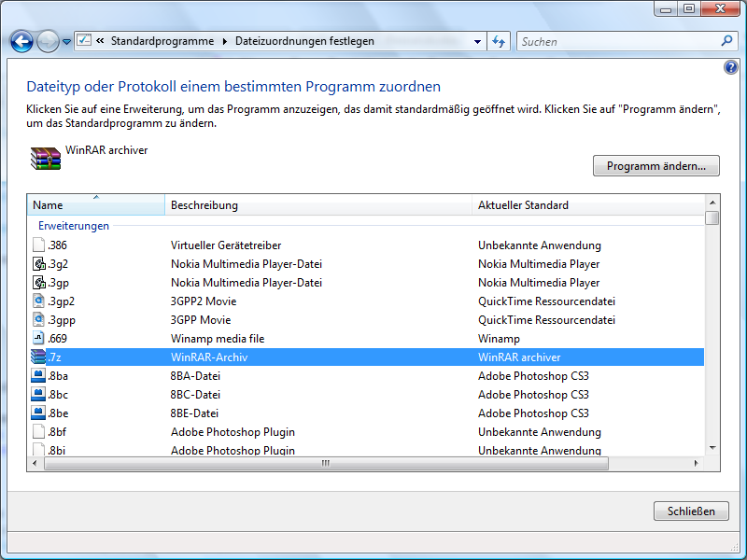This screenshot has height=560, width=747.
Task: Select the .3g2 Nokia file icon
Action: click(38, 263)
